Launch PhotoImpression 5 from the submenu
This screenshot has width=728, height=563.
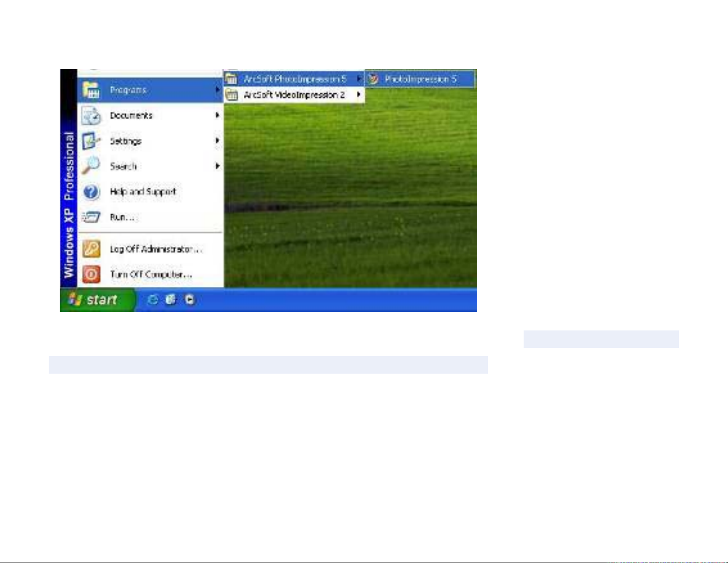click(x=420, y=79)
